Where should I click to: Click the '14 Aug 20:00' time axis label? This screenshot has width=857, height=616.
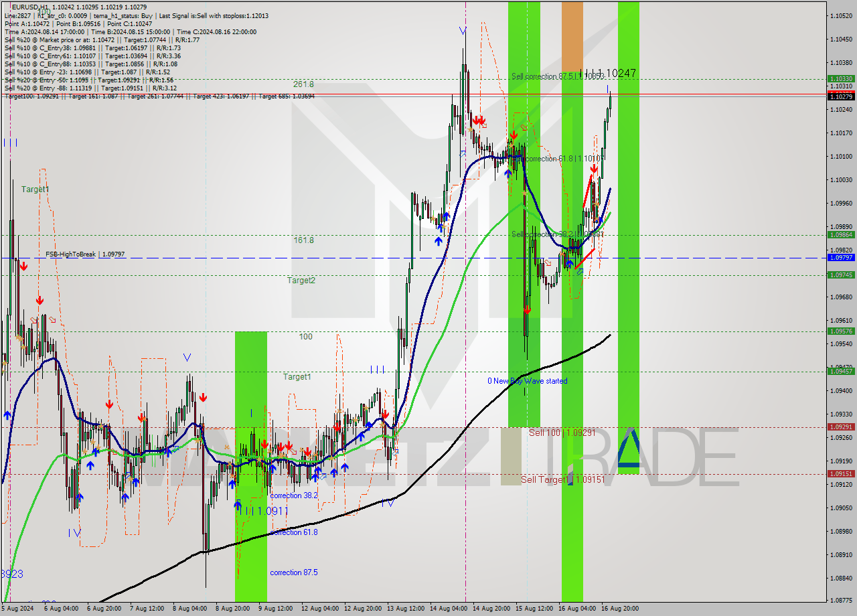point(491,609)
